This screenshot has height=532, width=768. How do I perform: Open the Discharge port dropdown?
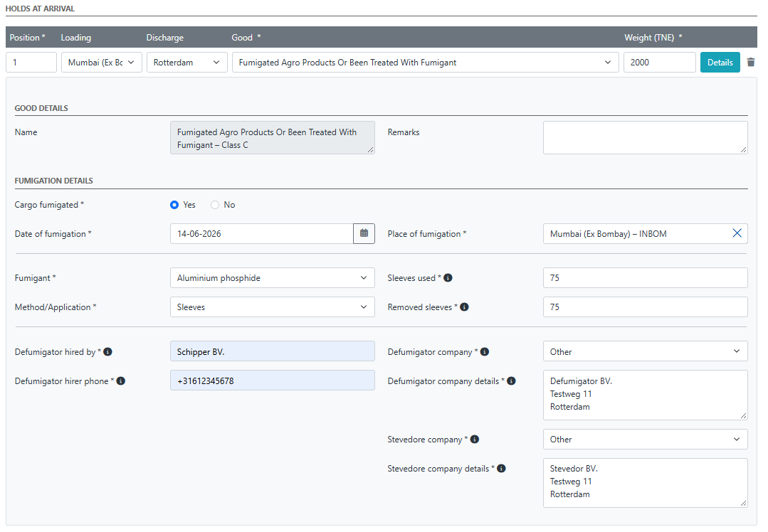click(186, 62)
